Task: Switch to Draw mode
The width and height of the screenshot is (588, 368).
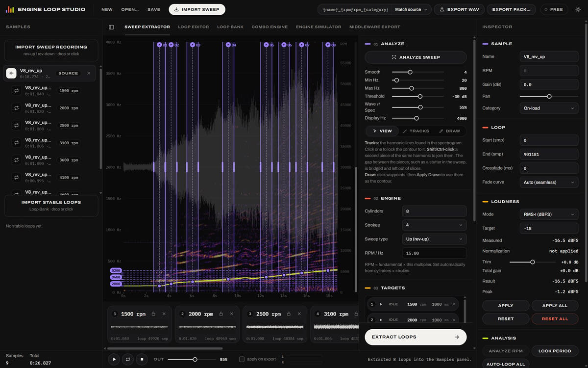Action: (x=449, y=131)
